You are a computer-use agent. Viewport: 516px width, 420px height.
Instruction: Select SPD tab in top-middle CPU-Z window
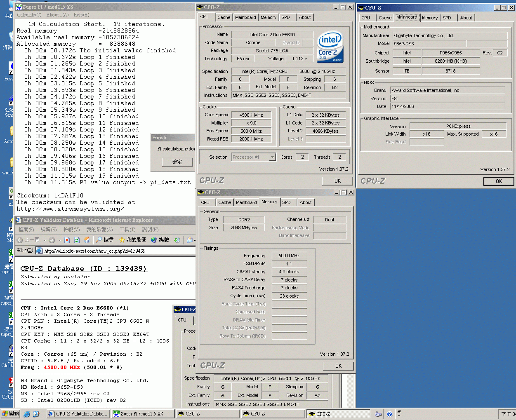[x=286, y=17]
